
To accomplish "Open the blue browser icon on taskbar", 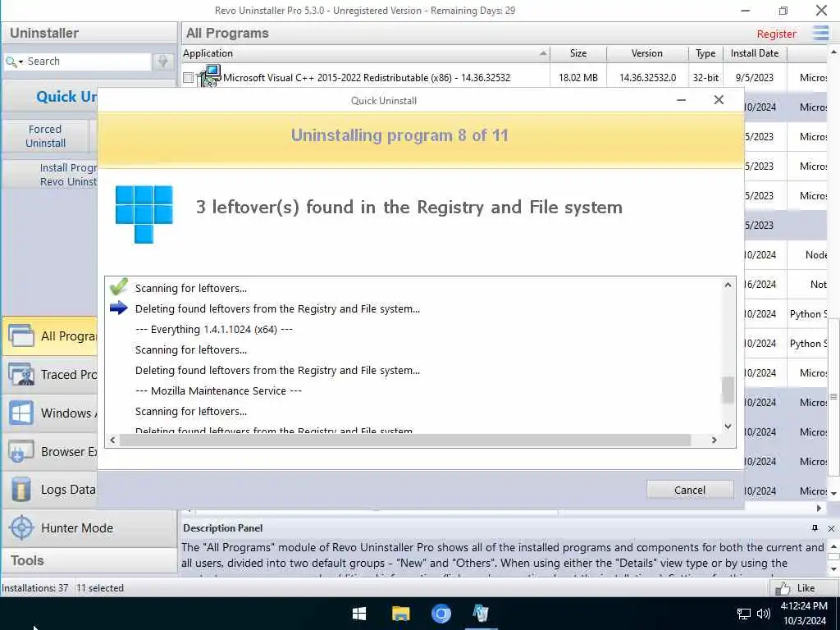I will (x=441, y=614).
